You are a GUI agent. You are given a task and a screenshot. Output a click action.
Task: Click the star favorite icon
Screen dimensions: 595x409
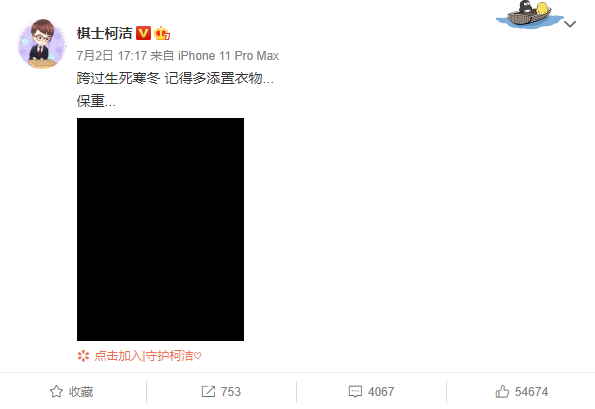tap(57, 392)
